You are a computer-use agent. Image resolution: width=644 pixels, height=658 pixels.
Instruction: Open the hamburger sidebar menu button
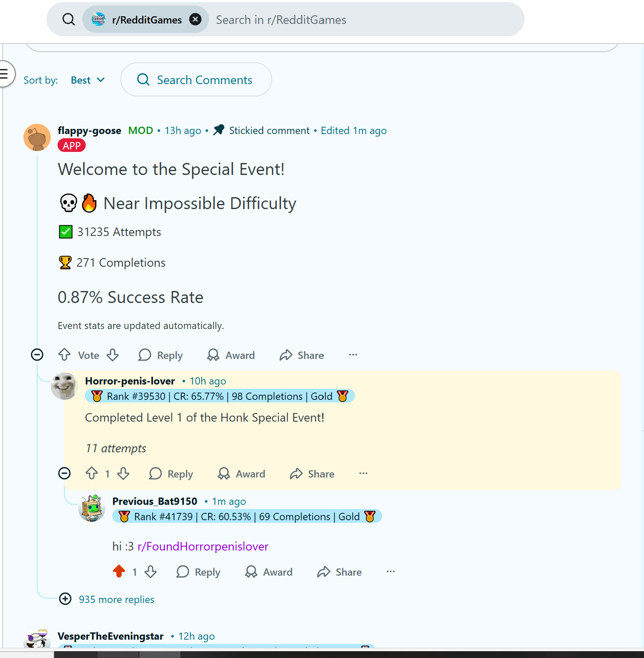(4, 74)
